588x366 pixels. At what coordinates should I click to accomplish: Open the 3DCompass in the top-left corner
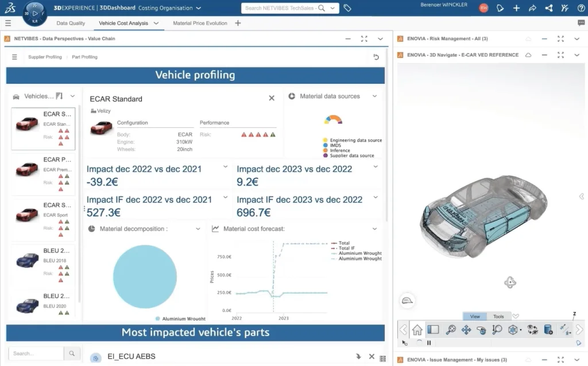click(x=34, y=13)
